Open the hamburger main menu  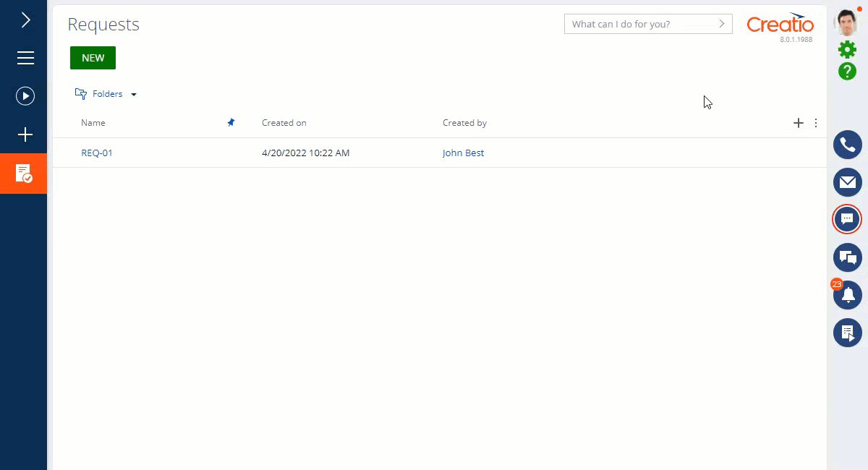pyautogui.click(x=25, y=58)
